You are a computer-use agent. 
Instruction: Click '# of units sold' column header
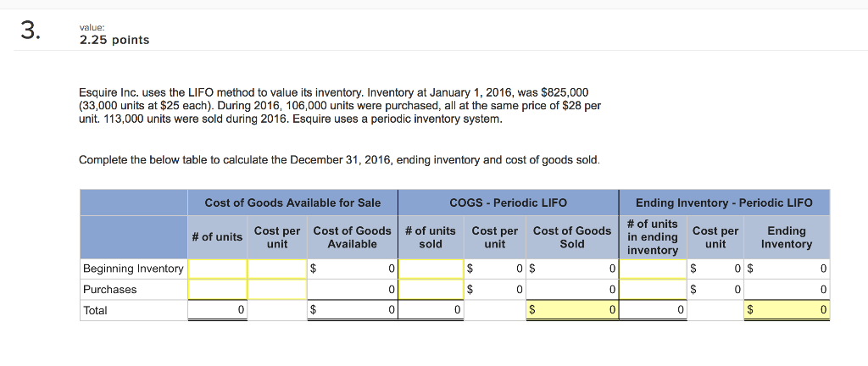pyautogui.click(x=431, y=237)
